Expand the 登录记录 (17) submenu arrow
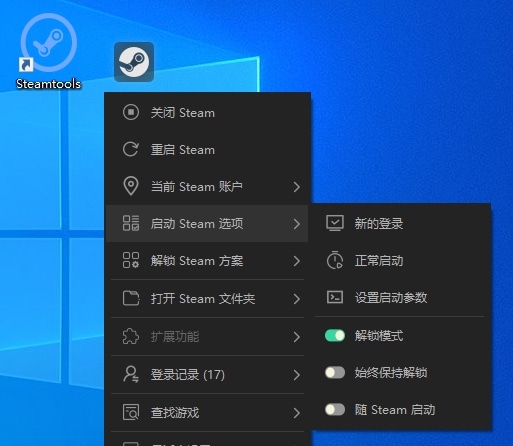The image size is (513, 446). 297,375
